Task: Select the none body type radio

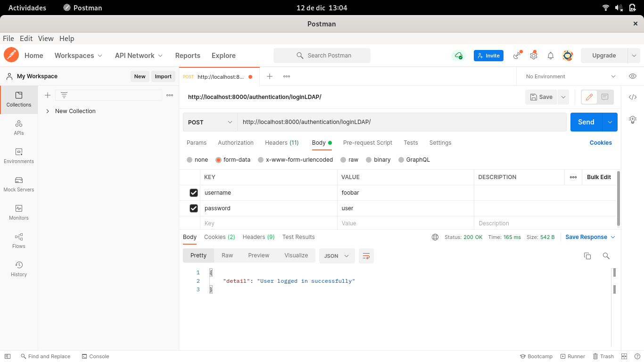Action: [190, 160]
